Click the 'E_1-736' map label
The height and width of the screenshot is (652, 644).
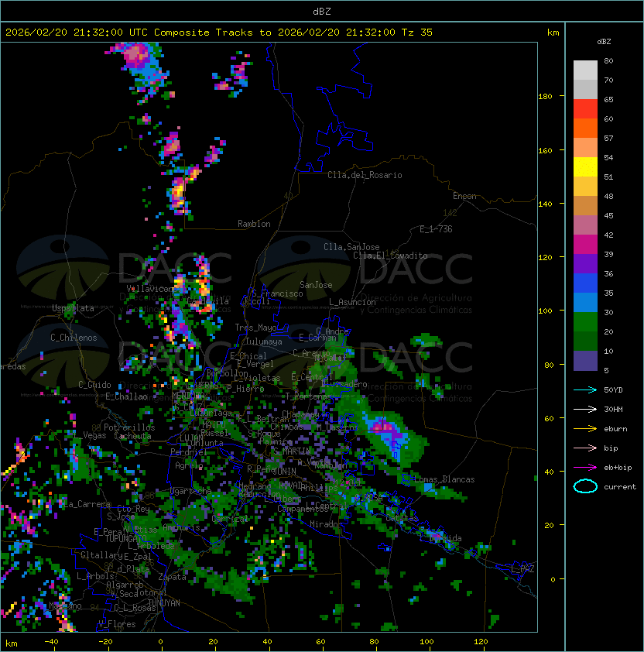436,229
